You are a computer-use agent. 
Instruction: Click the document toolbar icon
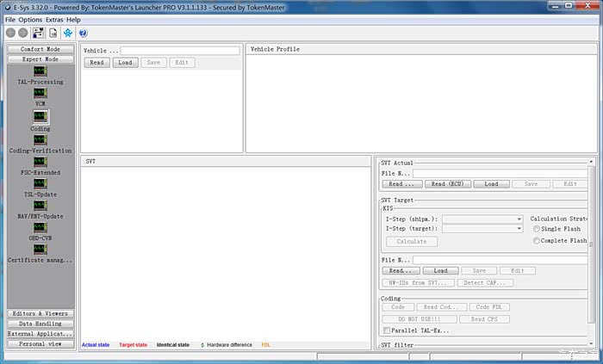(x=53, y=34)
